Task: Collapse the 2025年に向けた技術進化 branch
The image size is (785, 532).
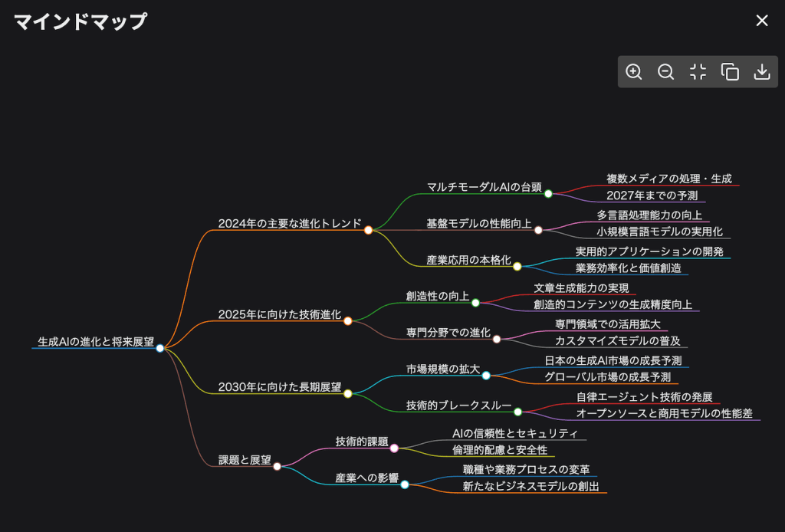Action: tap(349, 321)
